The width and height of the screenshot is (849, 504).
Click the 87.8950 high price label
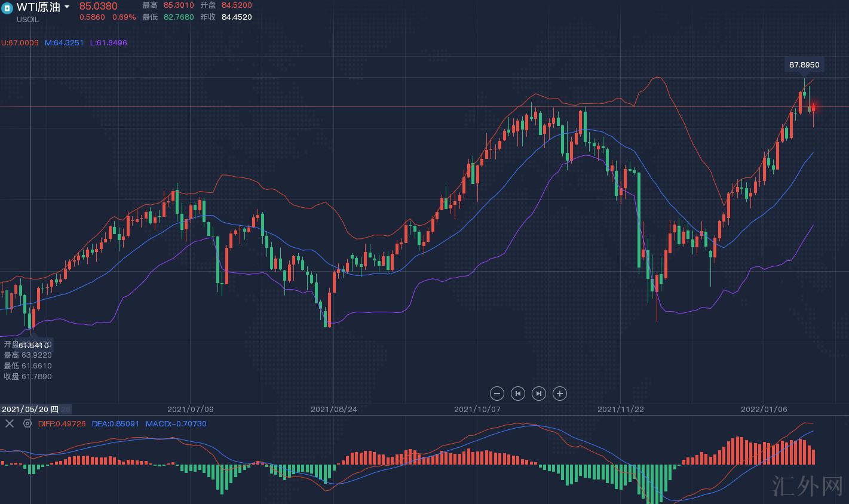point(804,64)
